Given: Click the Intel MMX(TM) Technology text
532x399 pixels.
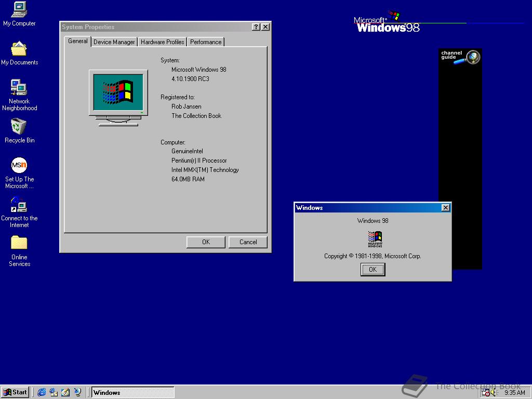Looking at the screenshot, I should tap(205, 170).
